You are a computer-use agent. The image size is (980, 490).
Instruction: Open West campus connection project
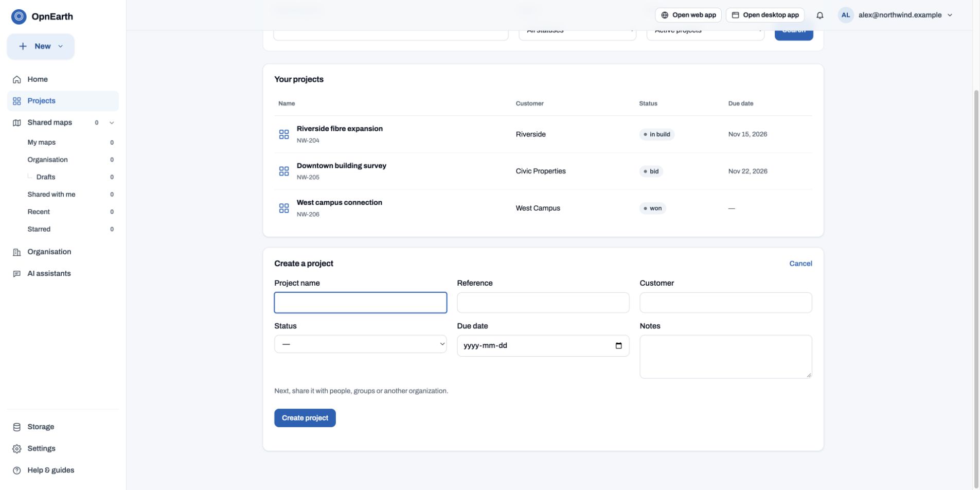coord(340,203)
